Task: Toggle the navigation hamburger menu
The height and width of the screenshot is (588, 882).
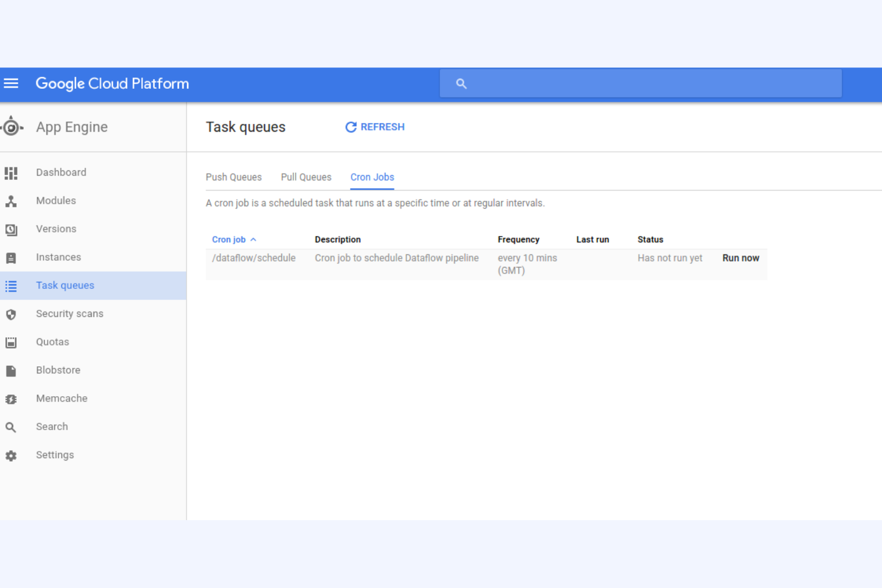Action: [11, 83]
